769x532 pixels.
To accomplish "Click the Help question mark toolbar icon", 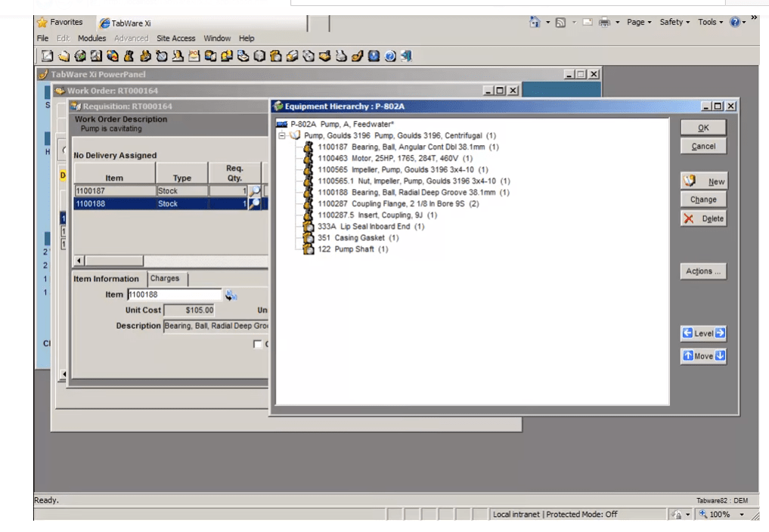I will [390, 56].
